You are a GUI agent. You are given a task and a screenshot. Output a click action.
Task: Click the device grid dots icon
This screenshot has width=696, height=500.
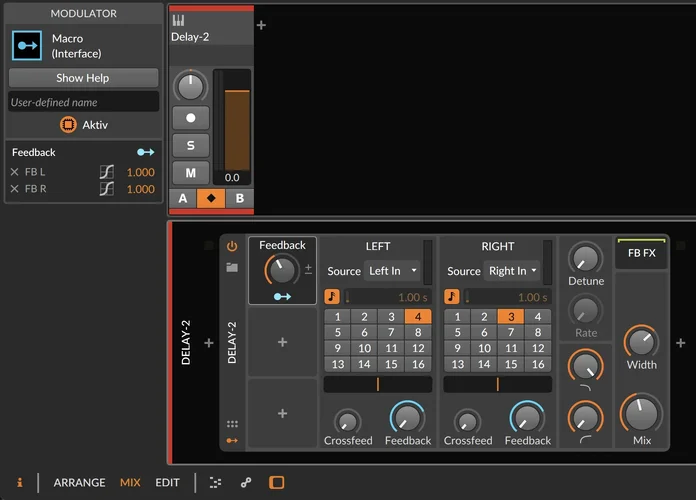232,424
